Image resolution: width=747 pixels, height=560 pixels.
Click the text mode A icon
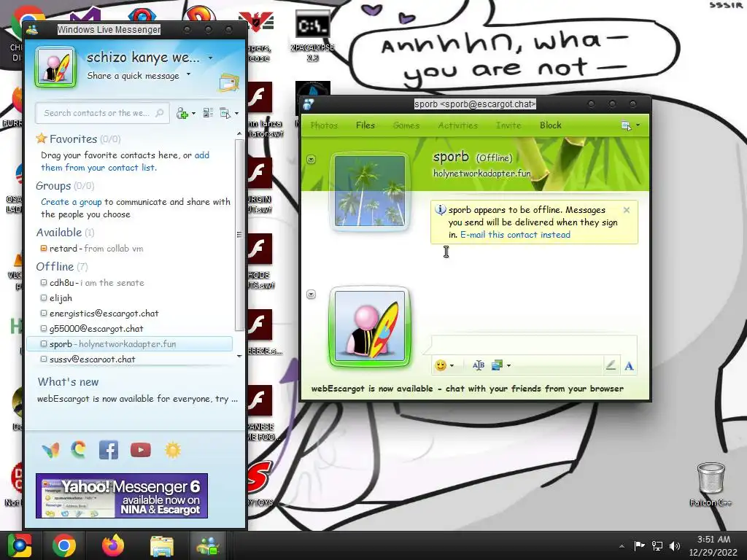click(x=629, y=366)
